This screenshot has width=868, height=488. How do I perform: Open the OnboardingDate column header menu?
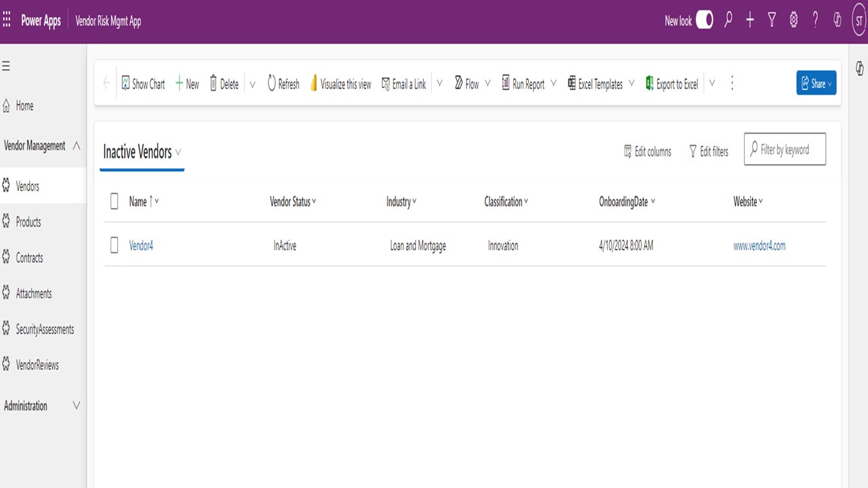click(x=627, y=201)
